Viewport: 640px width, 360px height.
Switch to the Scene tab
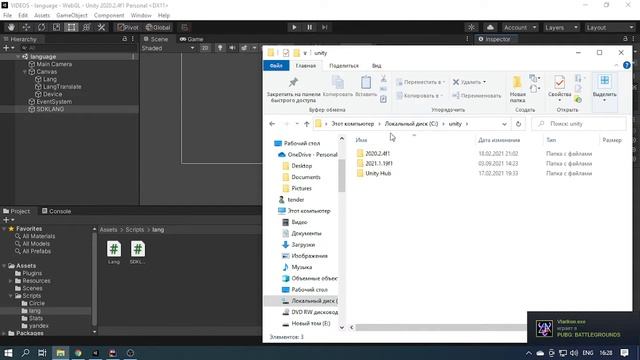pyautogui.click(x=156, y=39)
